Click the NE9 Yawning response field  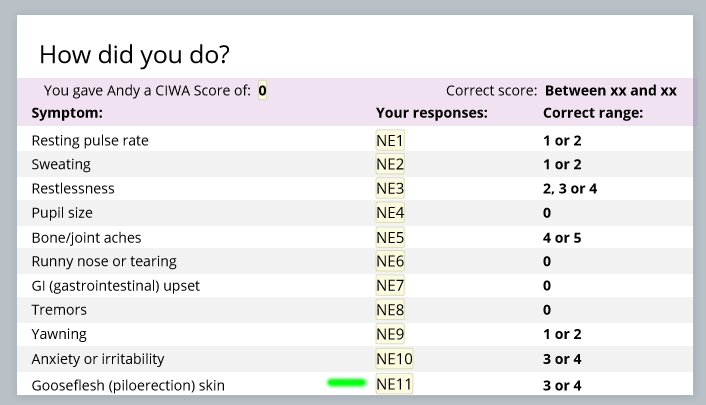pyautogui.click(x=389, y=334)
